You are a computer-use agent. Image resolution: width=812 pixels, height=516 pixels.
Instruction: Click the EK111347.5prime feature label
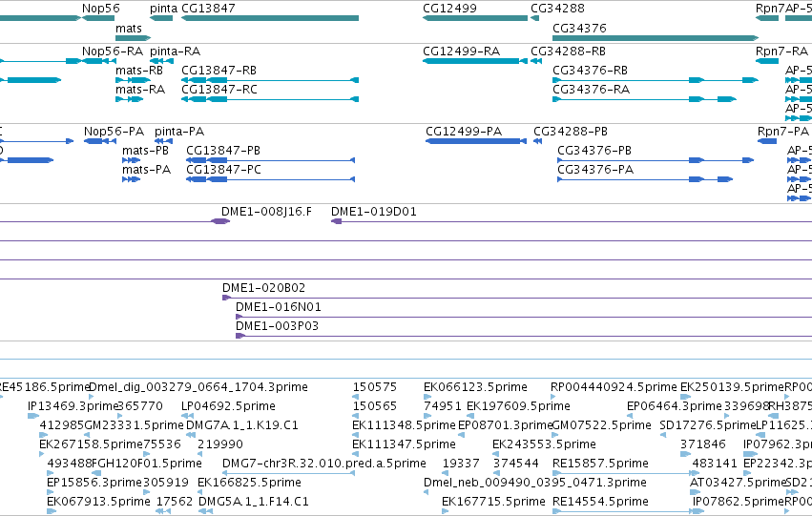404,444
